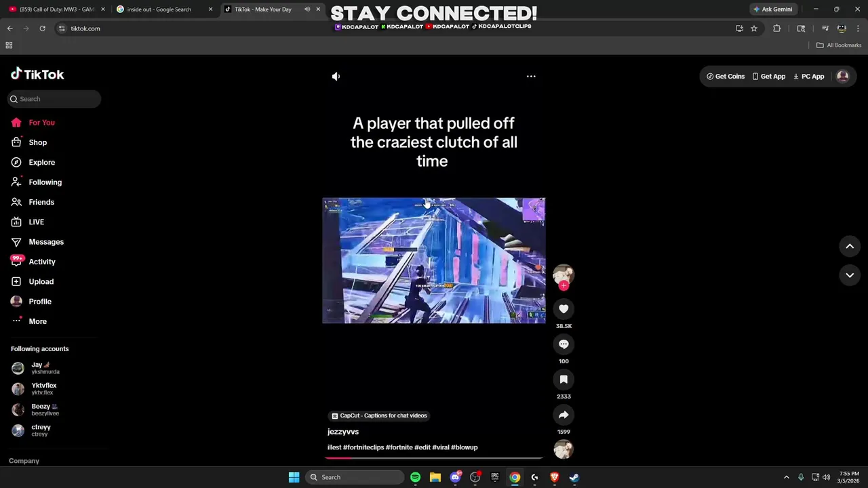The image size is (868, 488).
Task: Open All Bookmarks folder
Action: click(839, 45)
